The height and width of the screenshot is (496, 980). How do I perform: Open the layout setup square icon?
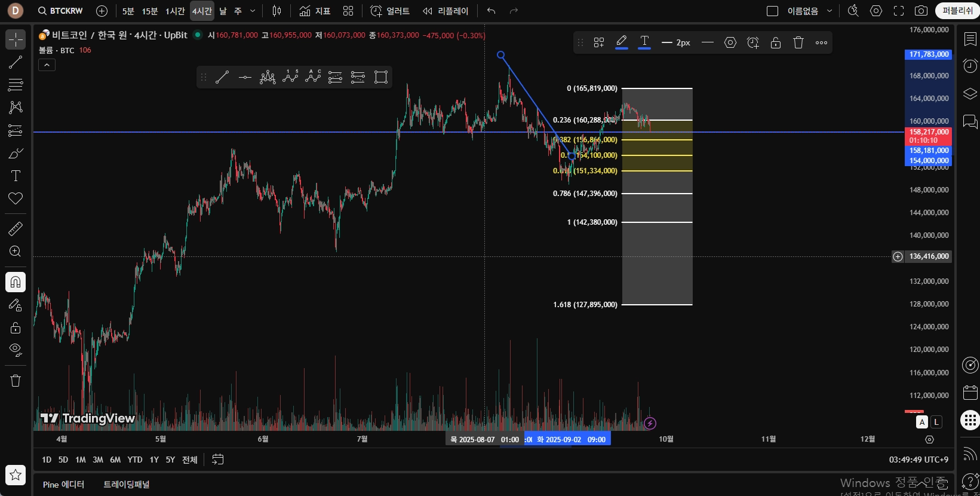772,11
